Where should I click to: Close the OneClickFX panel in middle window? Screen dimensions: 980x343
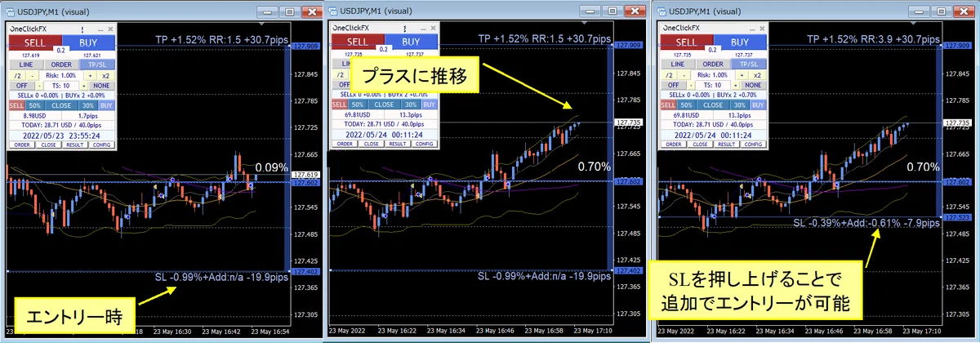(x=431, y=29)
